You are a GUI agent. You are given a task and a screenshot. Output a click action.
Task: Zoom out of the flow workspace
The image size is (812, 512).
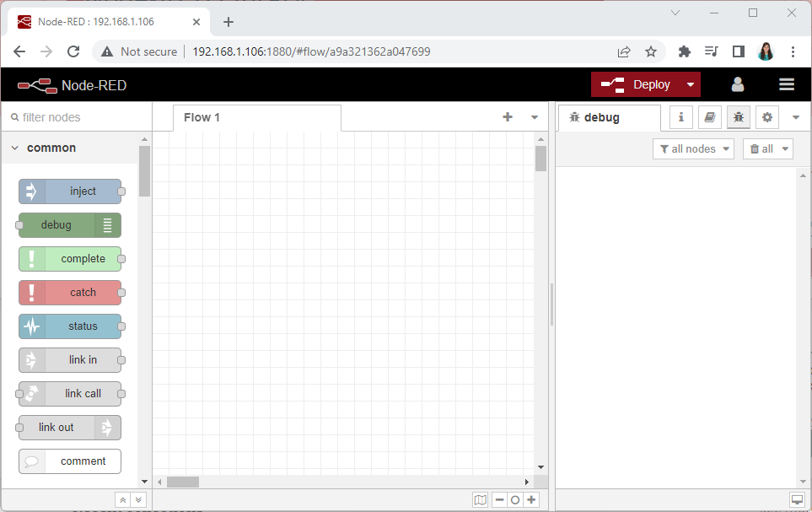point(498,499)
